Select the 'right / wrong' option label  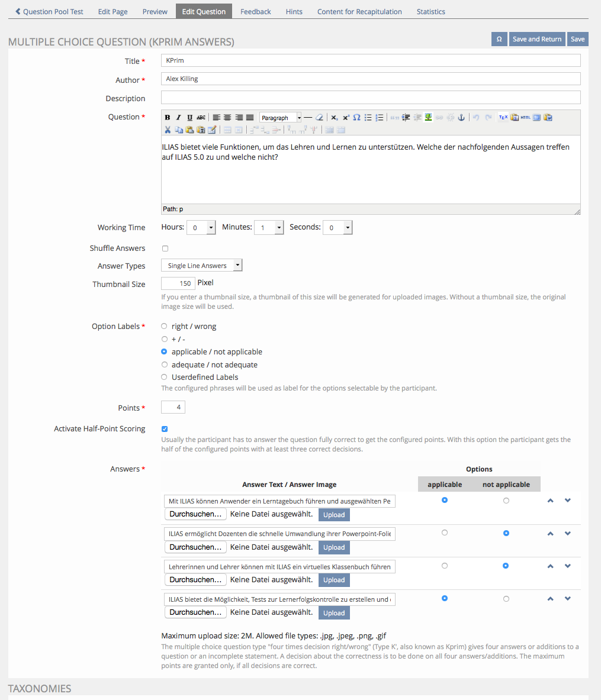[164, 326]
